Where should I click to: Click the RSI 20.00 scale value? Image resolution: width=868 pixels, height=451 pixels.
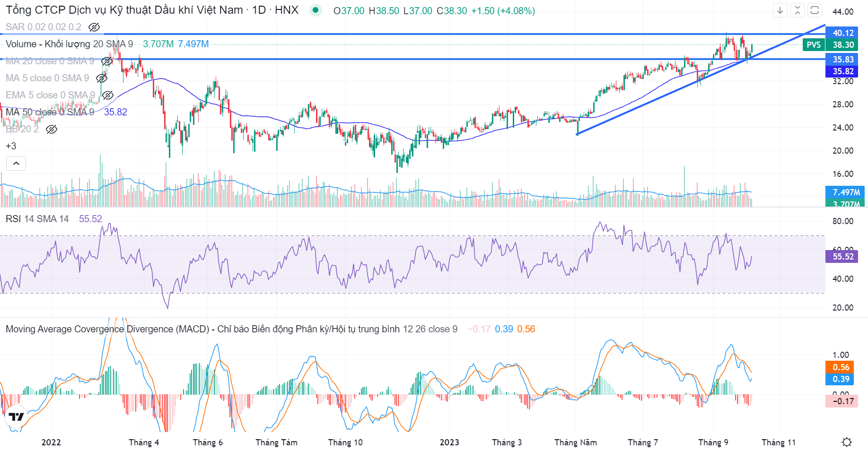tap(843, 308)
